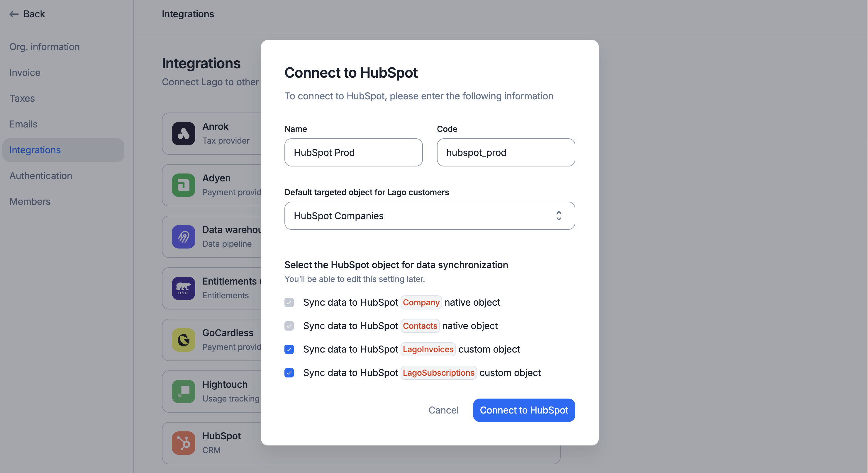Click the Data warehouse pipeline icon

[183, 237]
